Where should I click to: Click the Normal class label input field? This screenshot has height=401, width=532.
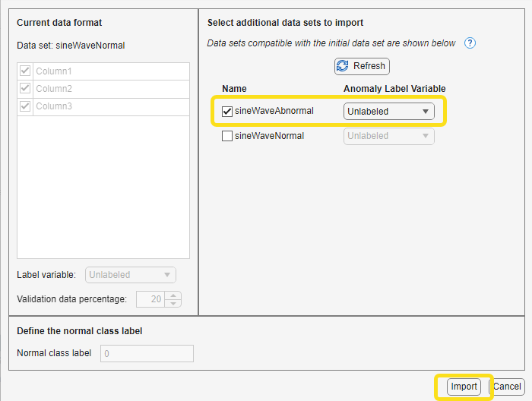point(147,353)
